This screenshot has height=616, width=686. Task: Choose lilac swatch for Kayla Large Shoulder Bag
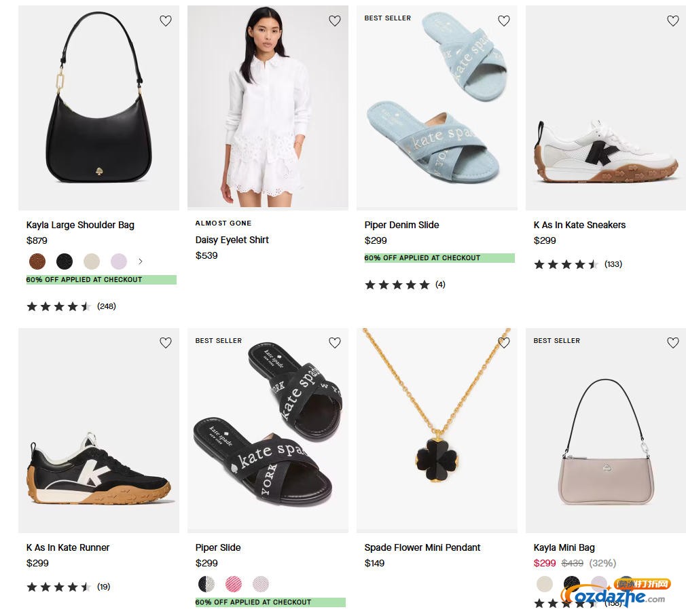[x=119, y=261]
